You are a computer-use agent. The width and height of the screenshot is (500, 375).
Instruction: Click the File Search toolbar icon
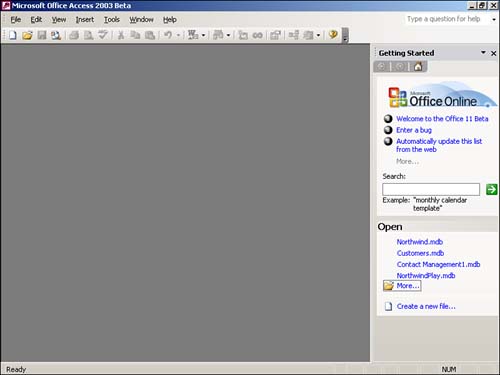coord(56,35)
